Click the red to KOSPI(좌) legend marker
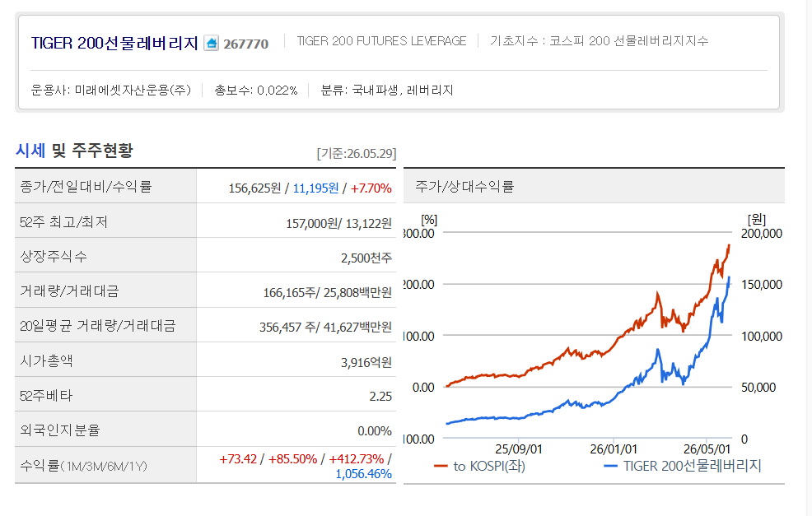The width and height of the screenshot is (812, 516). [x=441, y=467]
